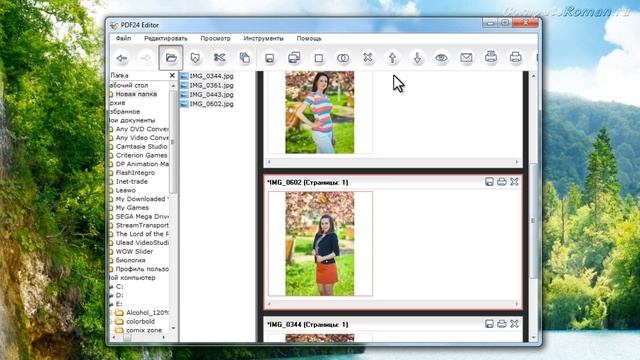640x360 pixels.
Task: Print the IMG_0602 document via header icon
Action: pyautogui.click(x=502, y=182)
